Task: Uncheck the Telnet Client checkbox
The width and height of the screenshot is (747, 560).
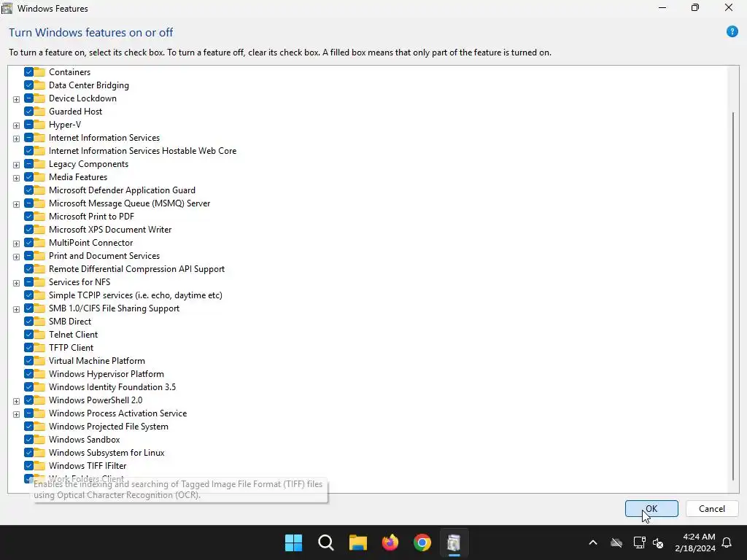Action: (28, 335)
